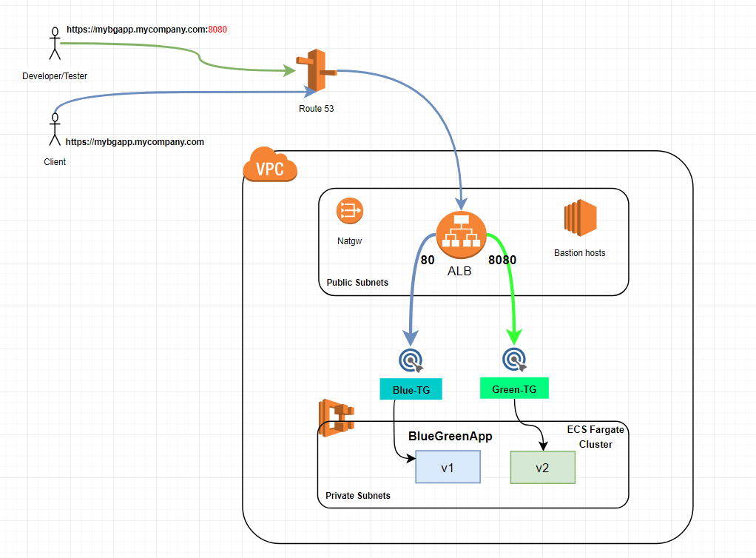The width and height of the screenshot is (756, 558).
Task: Select the blue v1 service box
Action: pyautogui.click(x=448, y=467)
